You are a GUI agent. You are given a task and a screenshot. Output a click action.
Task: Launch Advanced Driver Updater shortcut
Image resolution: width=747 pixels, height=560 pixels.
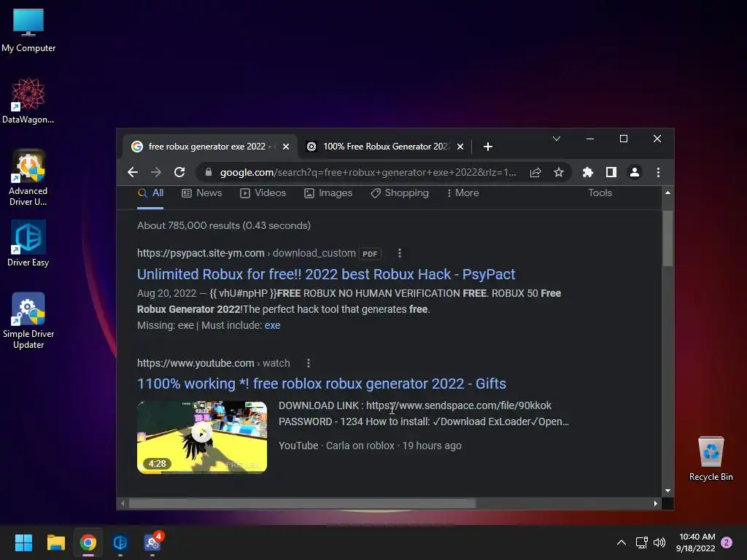click(28, 178)
